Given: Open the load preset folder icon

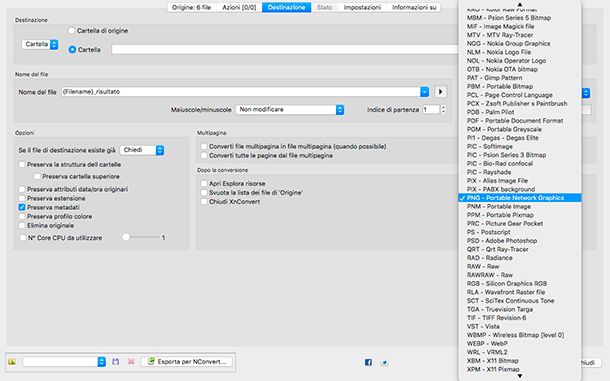Looking at the screenshot, I should point(12,362).
